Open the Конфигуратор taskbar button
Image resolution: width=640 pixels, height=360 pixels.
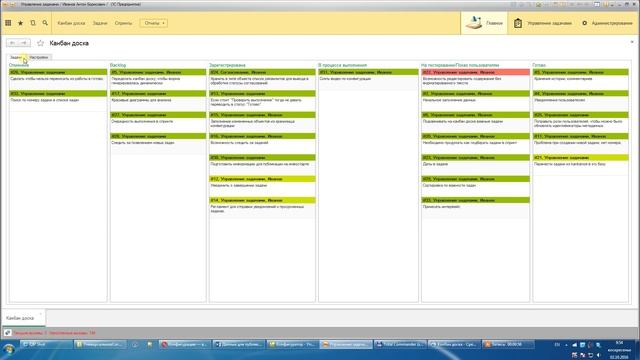click(x=292, y=344)
